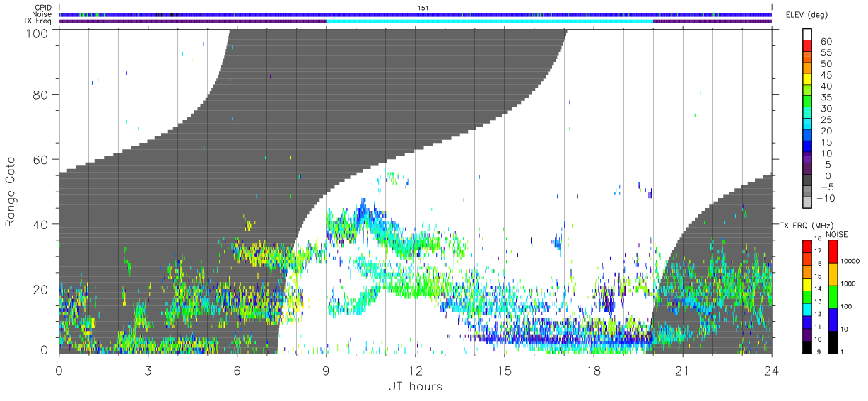Click the 24 tick label on UT hours axis
The width and height of the screenshot is (868, 401).
click(771, 371)
